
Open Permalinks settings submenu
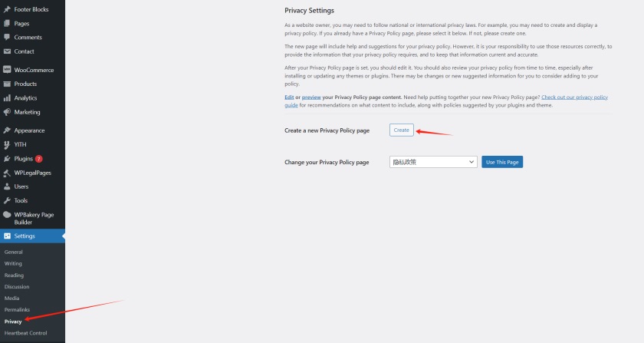pyautogui.click(x=17, y=310)
